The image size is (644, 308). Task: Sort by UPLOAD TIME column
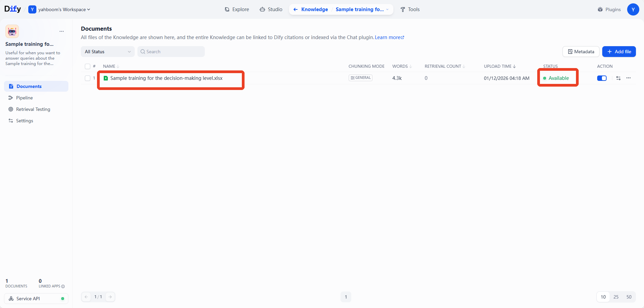pyautogui.click(x=500, y=66)
